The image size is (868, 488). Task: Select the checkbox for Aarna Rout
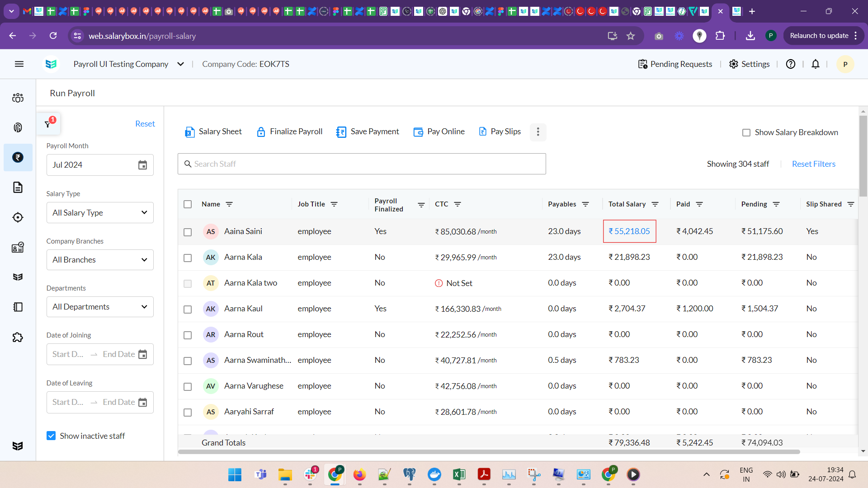coord(188,335)
